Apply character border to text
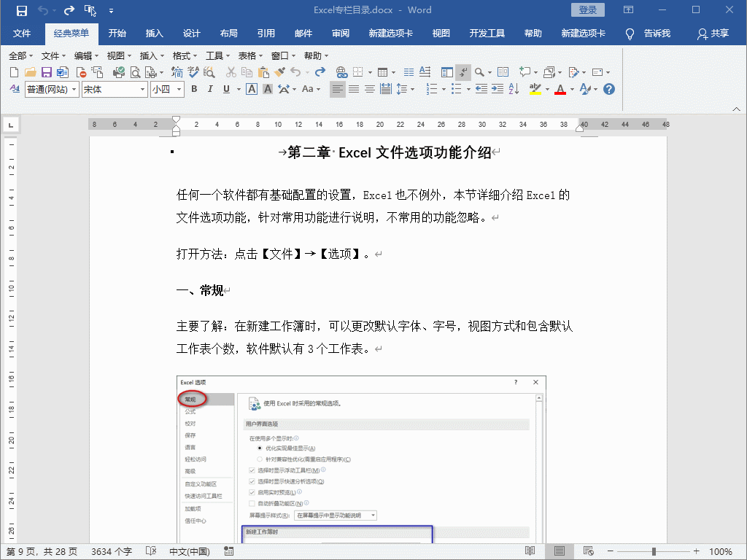This screenshot has height=560, width=747. pos(252,89)
